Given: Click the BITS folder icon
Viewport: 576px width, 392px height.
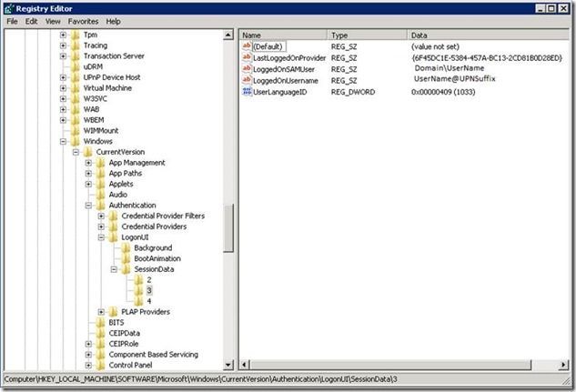Looking at the screenshot, I should [x=101, y=323].
